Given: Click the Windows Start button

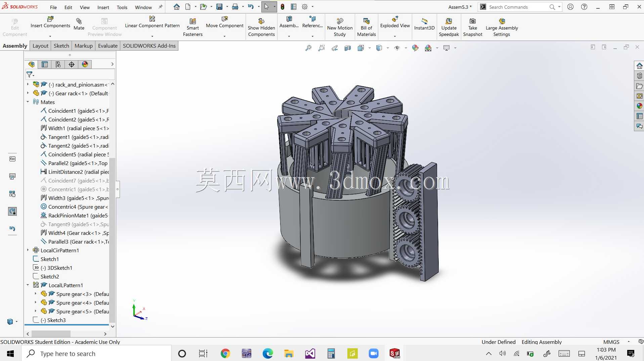Looking at the screenshot, I should [x=10, y=353].
